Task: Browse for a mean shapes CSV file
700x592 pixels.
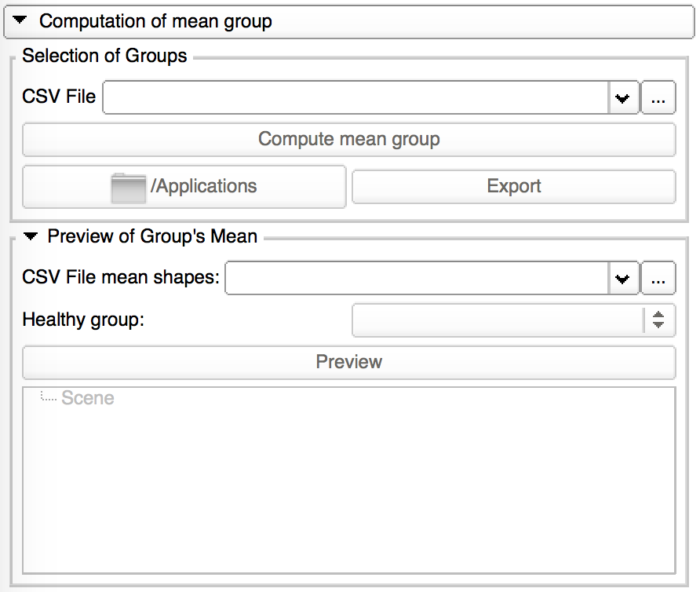Action: tap(658, 279)
